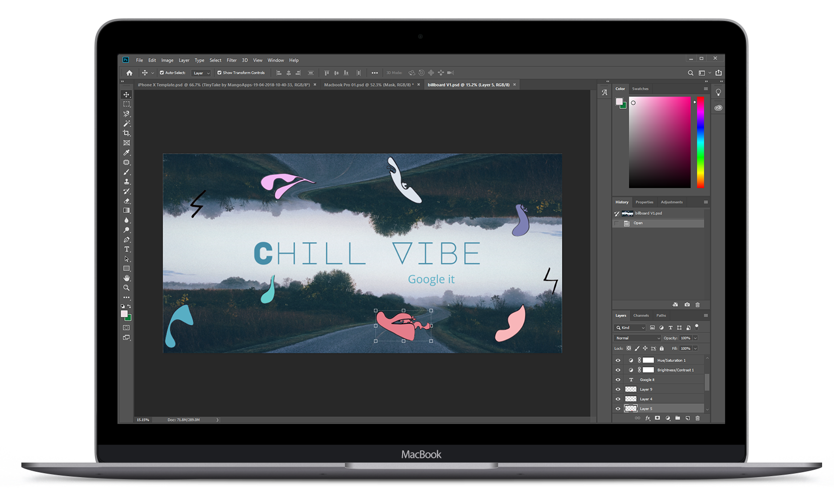The image size is (834, 504).
Task: Open the layer filter Kind dropdown
Action: click(630, 328)
